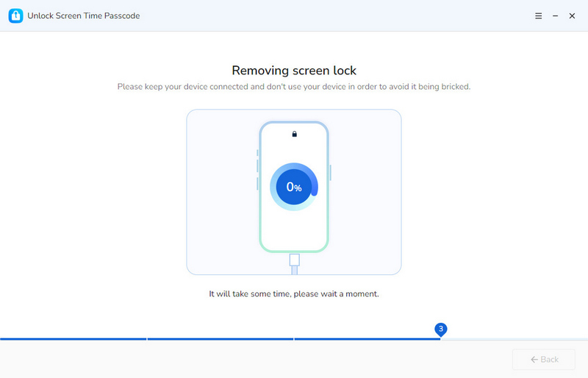Image resolution: width=588 pixels, height=378 pixels.
Task: Click the third progress bar segment
Action: tap(367, 339)
